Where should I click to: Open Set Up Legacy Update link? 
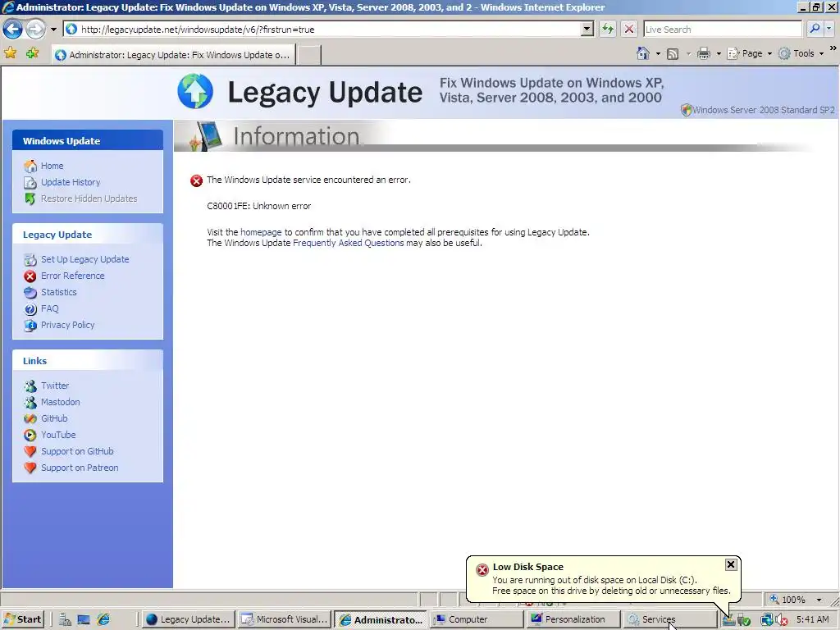[x=84, y=259]
